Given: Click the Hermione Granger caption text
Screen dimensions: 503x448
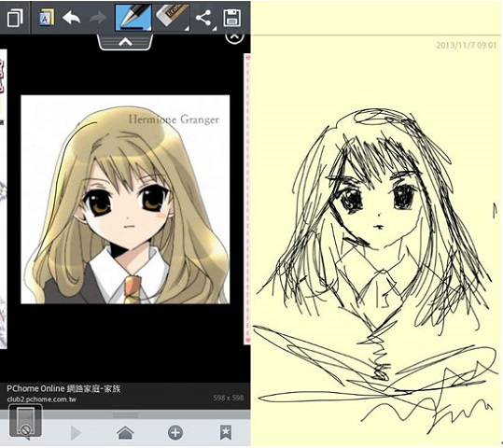Looking at the screenshot, I should (174, 119).
